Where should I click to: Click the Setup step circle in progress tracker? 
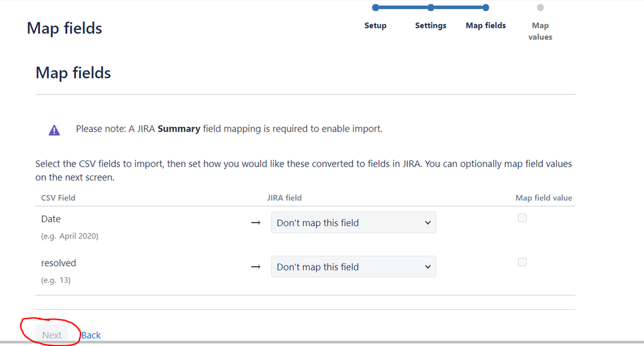click(375, 8)
